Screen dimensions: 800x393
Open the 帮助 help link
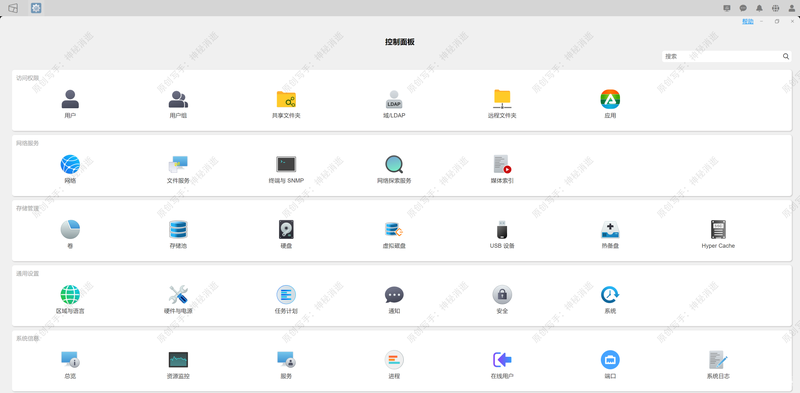747,21
